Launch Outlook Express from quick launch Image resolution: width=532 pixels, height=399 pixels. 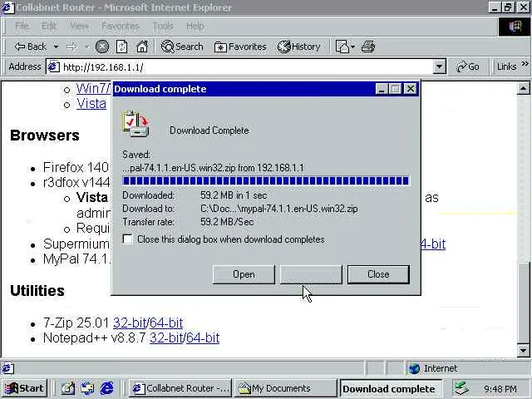(87, 388)
